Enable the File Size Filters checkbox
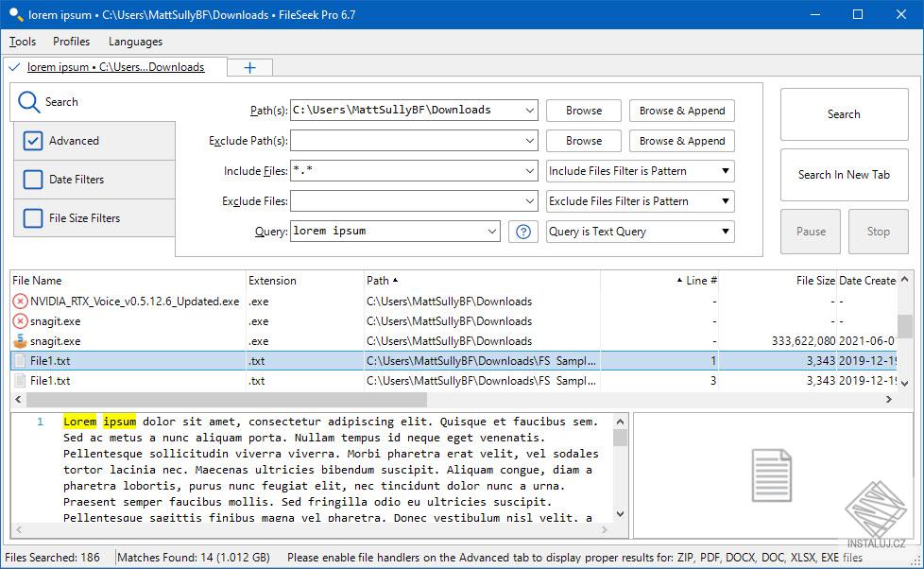The width and height of the screenshot is (924, 569). [33, 218]
